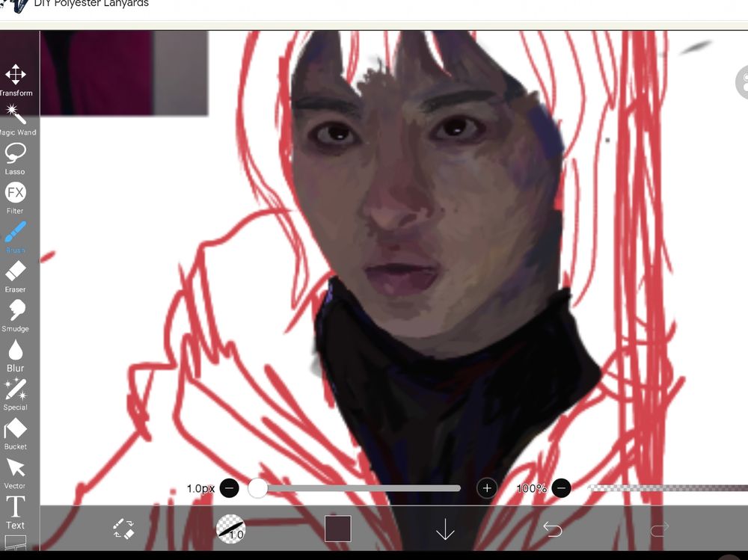
Task: Choose the Bucket fill tool
Action: tap(15, 434)
